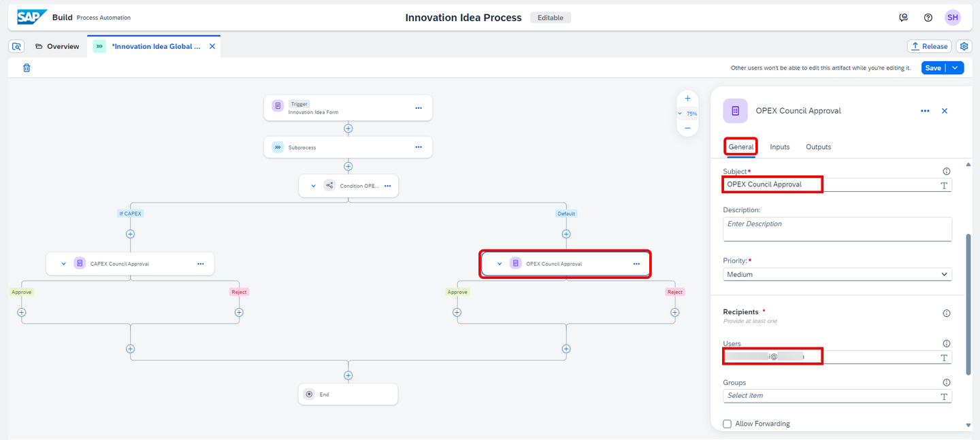Add step under CAPEX Approve branch
This screenshot has height=440, width=980.
(x=21, y=313)
